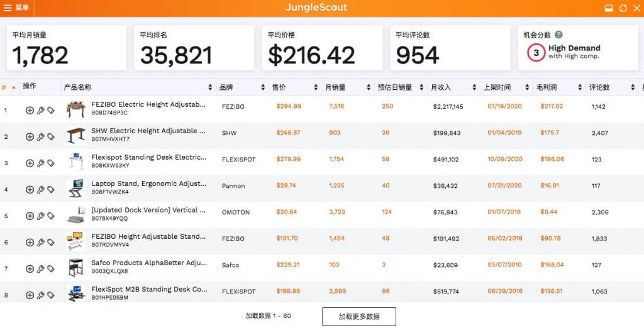The width and height of the screenshot is (644, 328).
Task: Sort by 月销量 column arrows
Action: [369, 87]
